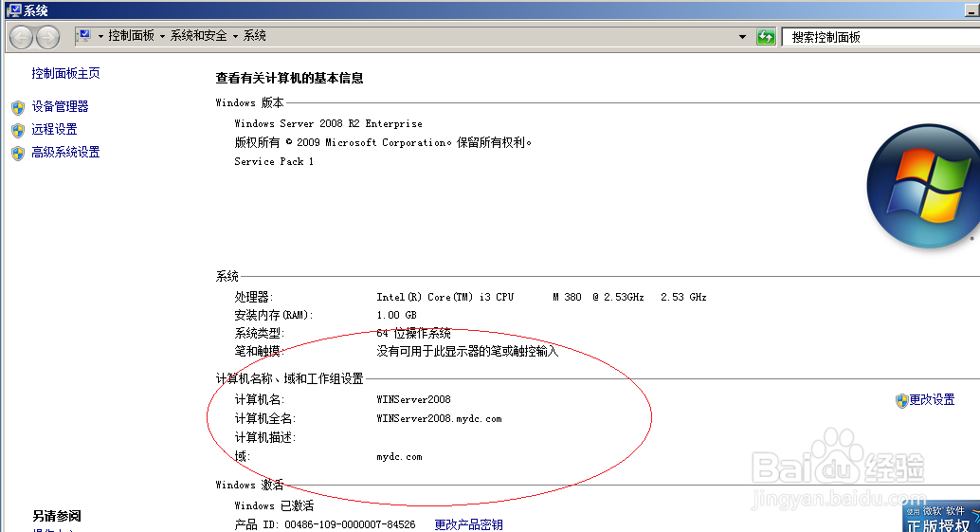This screenshot has height=532, width=980.
Task: Click the shield icon beside 远程设置
Action: point(18,130)
